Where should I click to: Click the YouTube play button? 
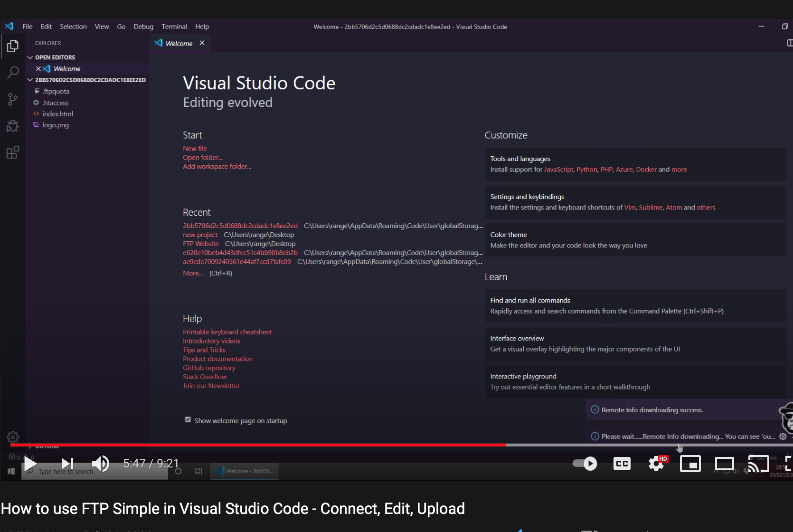[x=31, y=464]
